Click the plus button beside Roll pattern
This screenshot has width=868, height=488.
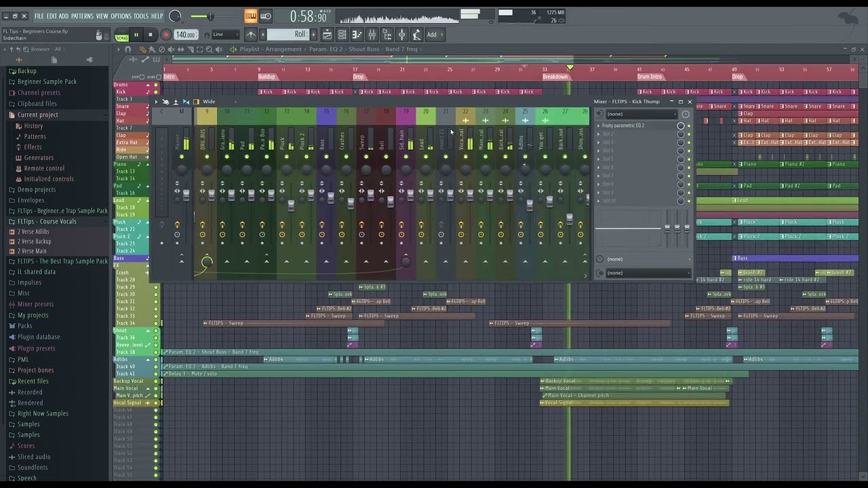tap(314, 35)
